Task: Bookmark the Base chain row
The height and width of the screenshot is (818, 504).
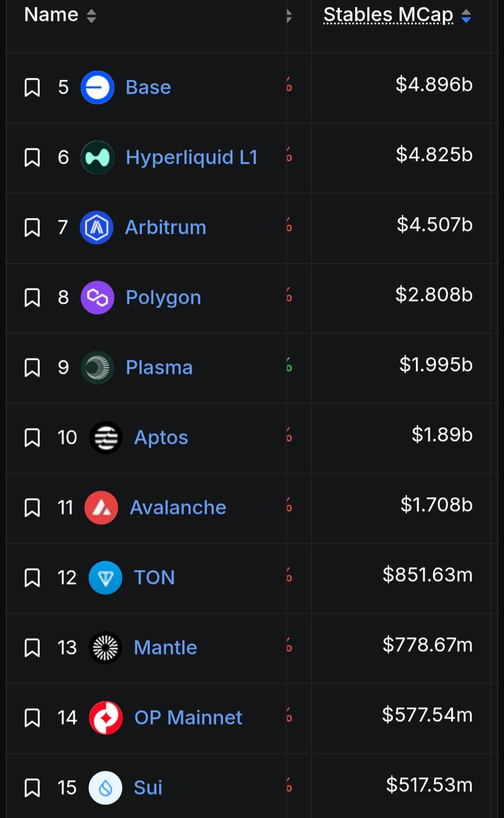Action: [x=32, y=87]
